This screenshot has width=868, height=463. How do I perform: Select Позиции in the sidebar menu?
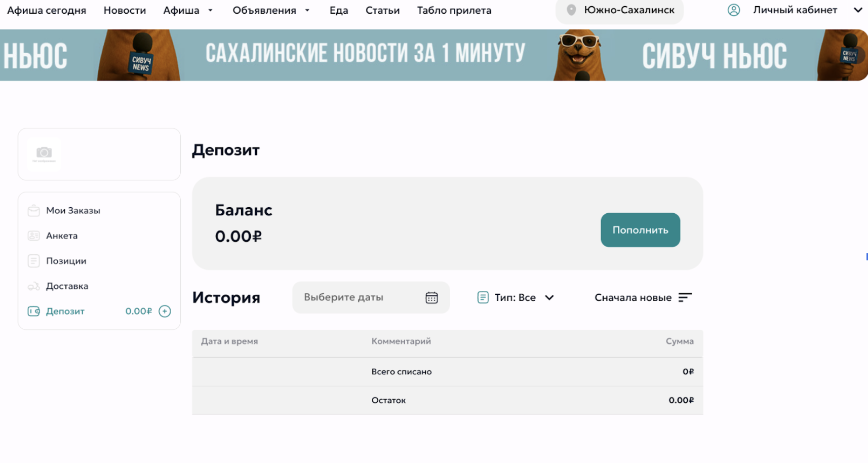click(66, 261)
